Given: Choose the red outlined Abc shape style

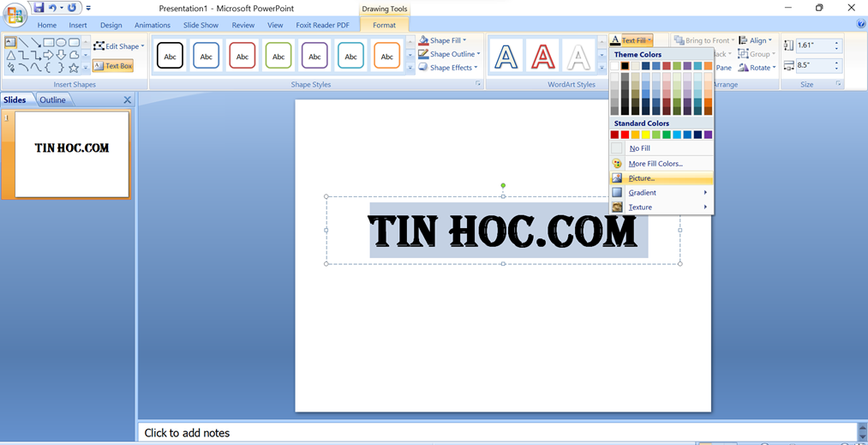Looking at the screenshot, I should point(242,56).
